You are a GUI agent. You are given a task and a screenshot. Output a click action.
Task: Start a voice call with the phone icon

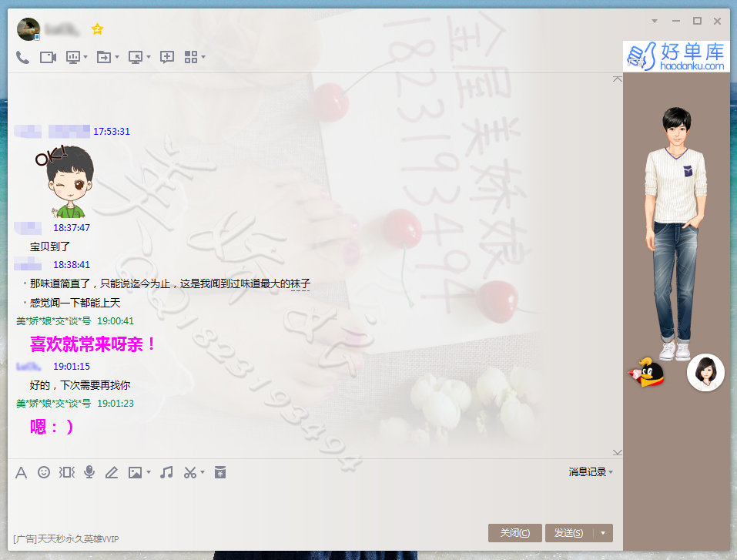pos(22,57)
